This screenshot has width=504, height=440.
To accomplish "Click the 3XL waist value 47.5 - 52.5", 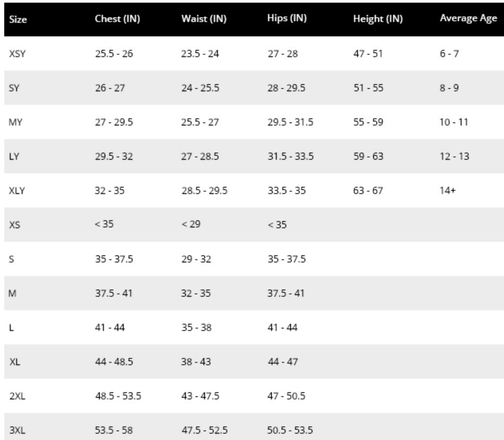I will [204, 430].
